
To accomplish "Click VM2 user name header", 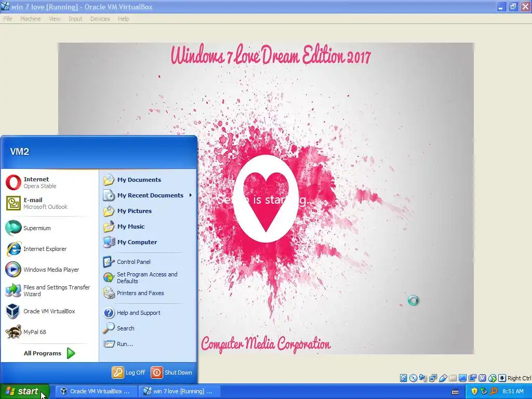I will pos(20,152).
